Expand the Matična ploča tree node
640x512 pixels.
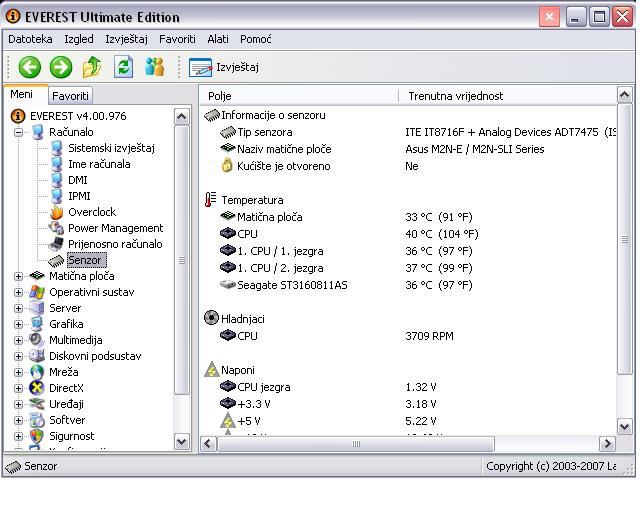point(19,276)
